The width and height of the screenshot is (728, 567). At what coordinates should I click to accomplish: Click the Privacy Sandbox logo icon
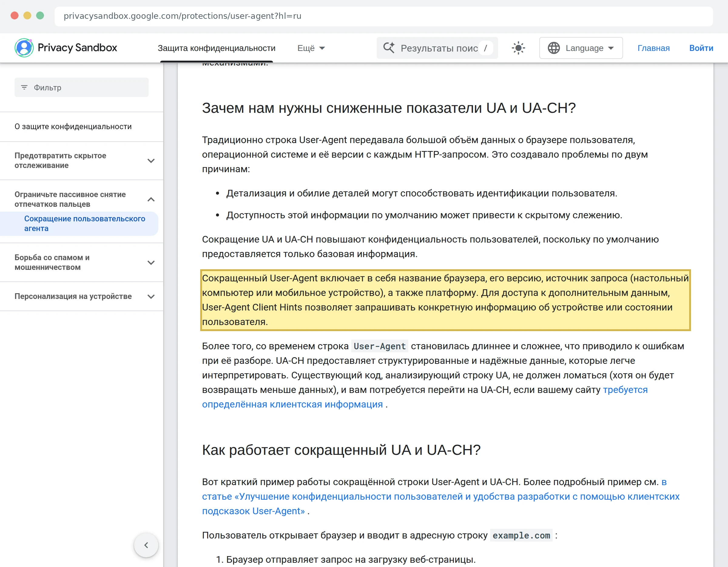[x=24, y=48]
